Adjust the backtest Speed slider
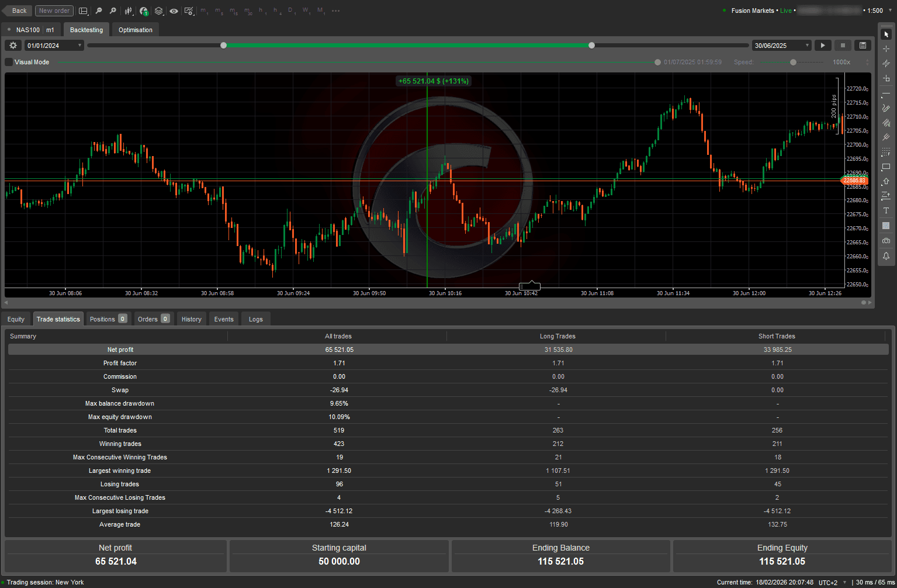Image resolution: width=897 pixels, height=588 pixels. click(x=793, y=62)
